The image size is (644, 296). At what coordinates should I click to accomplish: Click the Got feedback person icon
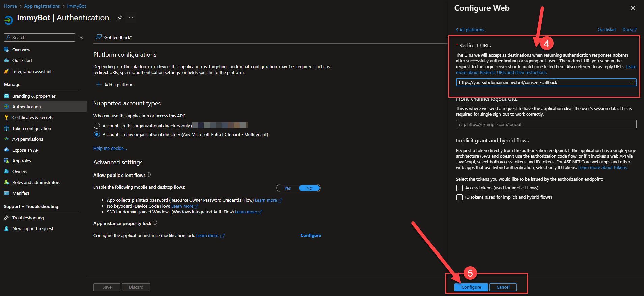coord(99,37)
